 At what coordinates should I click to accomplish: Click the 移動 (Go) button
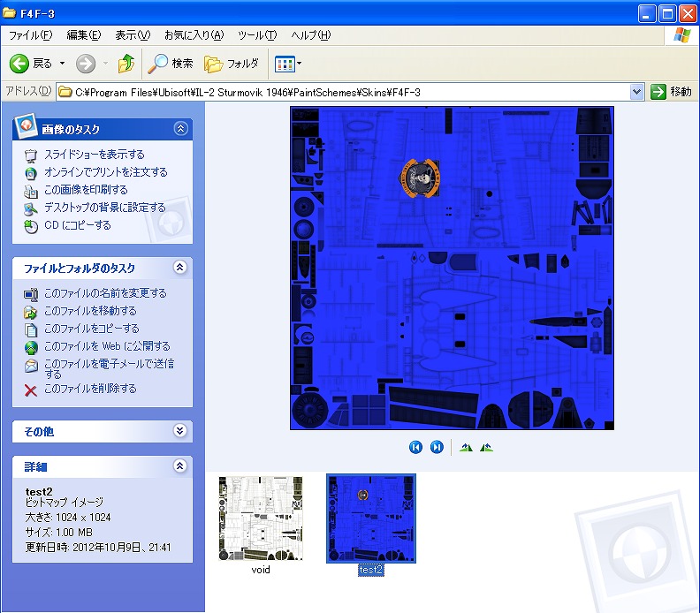671,92
